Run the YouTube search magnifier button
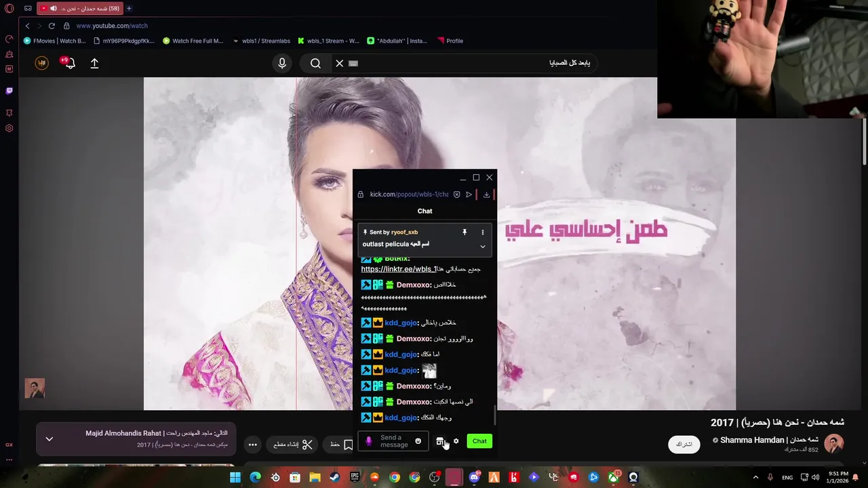This screenshot has height=488, width=868. click(315, 63)
